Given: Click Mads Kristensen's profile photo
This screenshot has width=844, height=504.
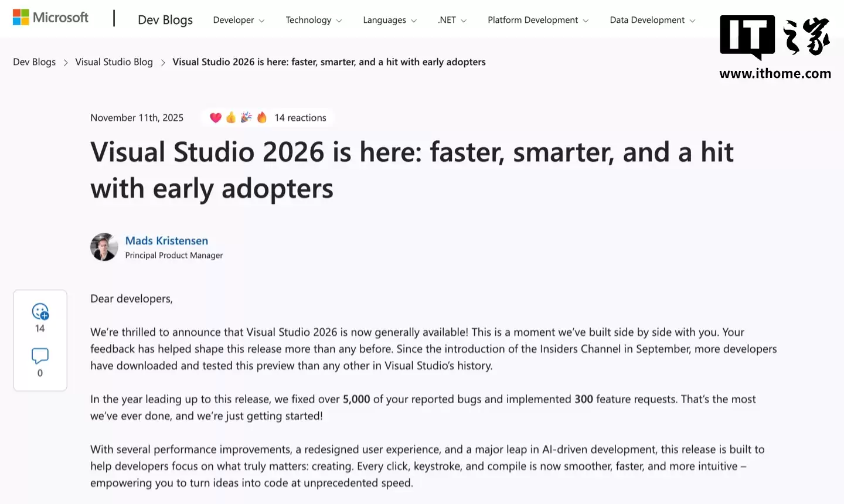Looking at the screenshot, I should pyautogui.click(x=104, y=247).
